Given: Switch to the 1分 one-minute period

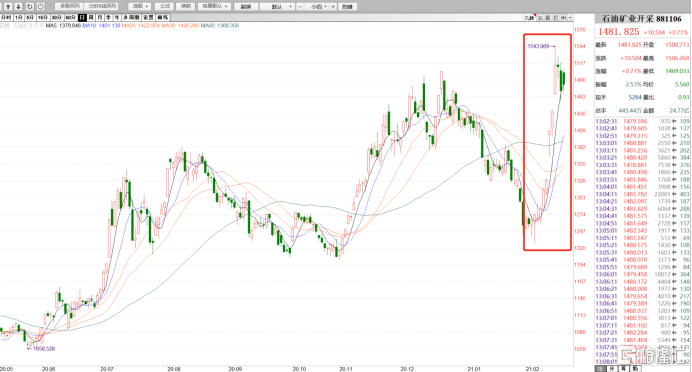Looking at the screenshot, I should [x=19, y=17].
